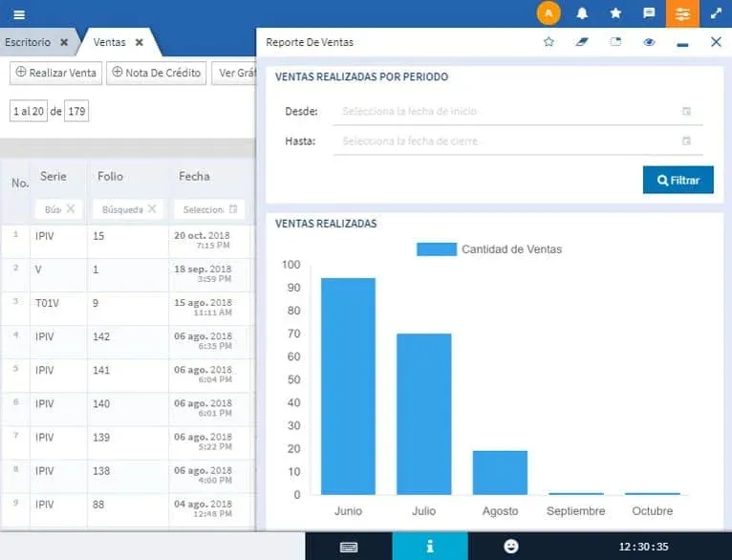
Task: Click the Fecha filter calendar icon
Action: pyautogui.click(x=233, y=209)
